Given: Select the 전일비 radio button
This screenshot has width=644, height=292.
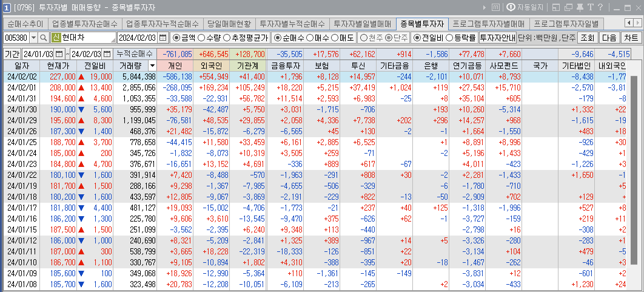Looking at the screenshot, I should 417,38.
